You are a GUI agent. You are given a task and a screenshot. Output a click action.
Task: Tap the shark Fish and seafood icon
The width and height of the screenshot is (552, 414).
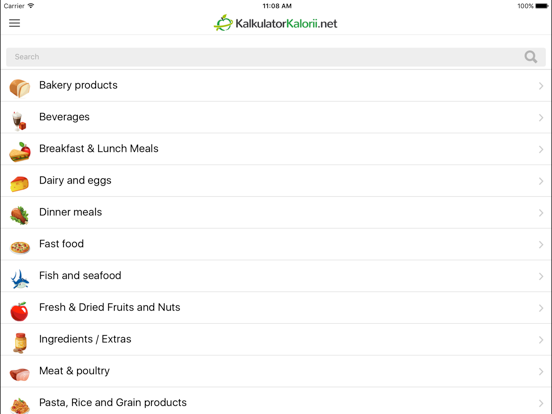[19, 280]
